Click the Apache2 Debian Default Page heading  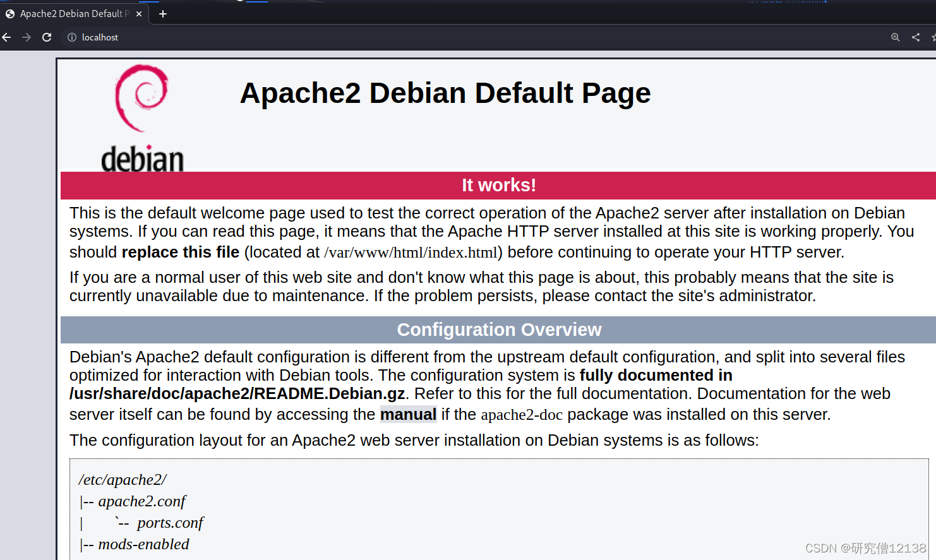(x=445, y=93)
